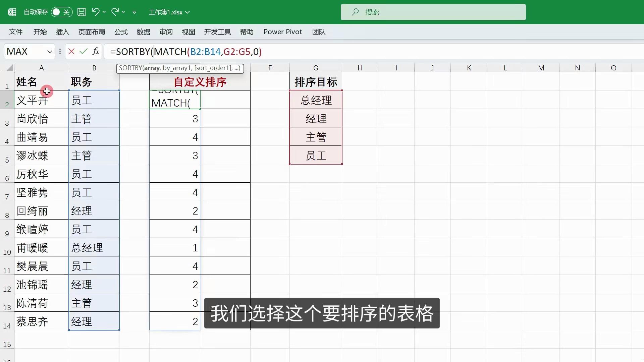Viewport: 644px width, 362px height.
Task: Switch to the 视图 ribbon tab
Action: coord(189,32)
